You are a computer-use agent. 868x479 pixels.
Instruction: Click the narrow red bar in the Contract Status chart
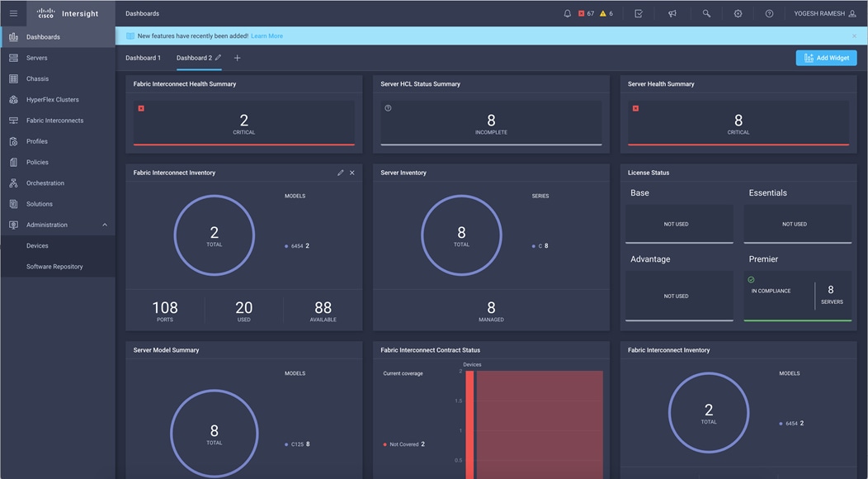pyautogui.click(x=469, y=424)
